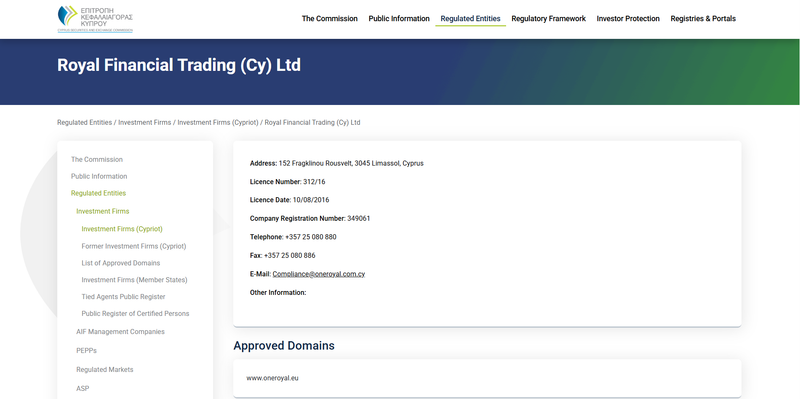Click the www.oneroyal.eu approved domain
Viewport: 800px width, 399px height.
[272, 378]
